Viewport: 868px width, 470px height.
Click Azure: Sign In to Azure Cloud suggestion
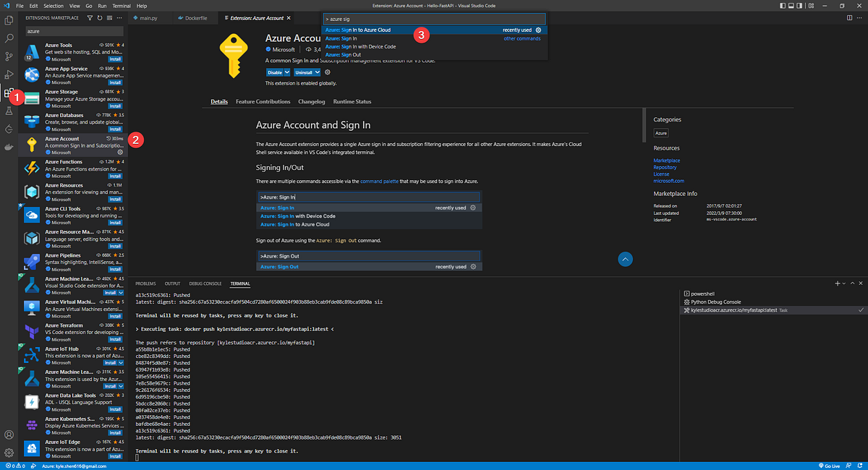point(376,30)
